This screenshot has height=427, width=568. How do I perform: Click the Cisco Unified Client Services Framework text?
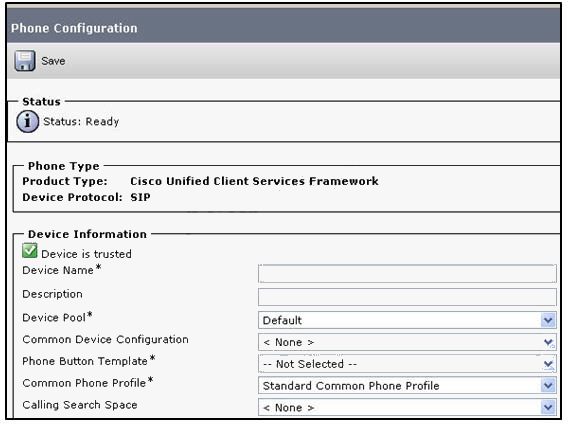pyautogui.click(x=254, y=181)
